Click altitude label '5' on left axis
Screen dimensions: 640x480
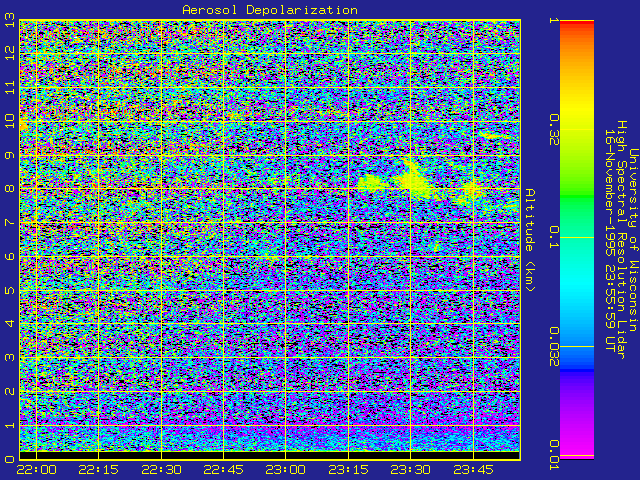click(x=10, y=290)
